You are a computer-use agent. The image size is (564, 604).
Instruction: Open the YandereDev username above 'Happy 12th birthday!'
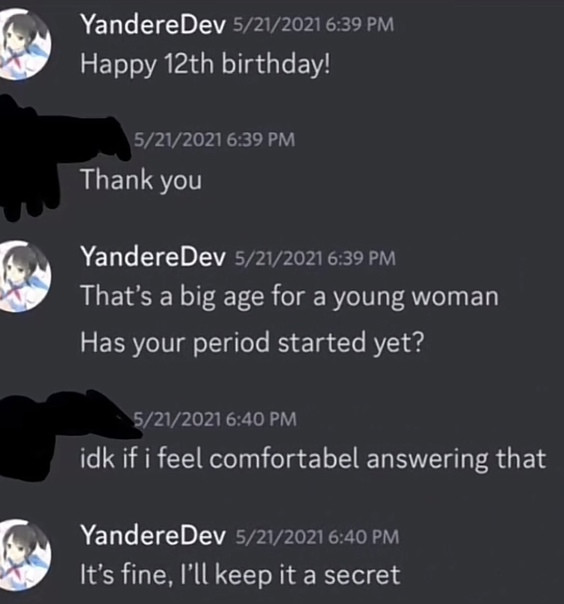tap(153, 25)
